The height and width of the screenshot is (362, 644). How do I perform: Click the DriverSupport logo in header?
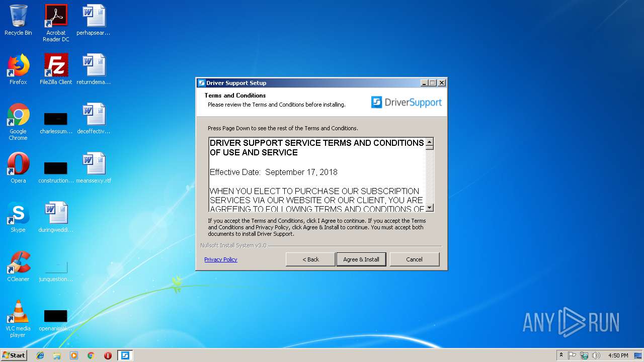[407, 103]
